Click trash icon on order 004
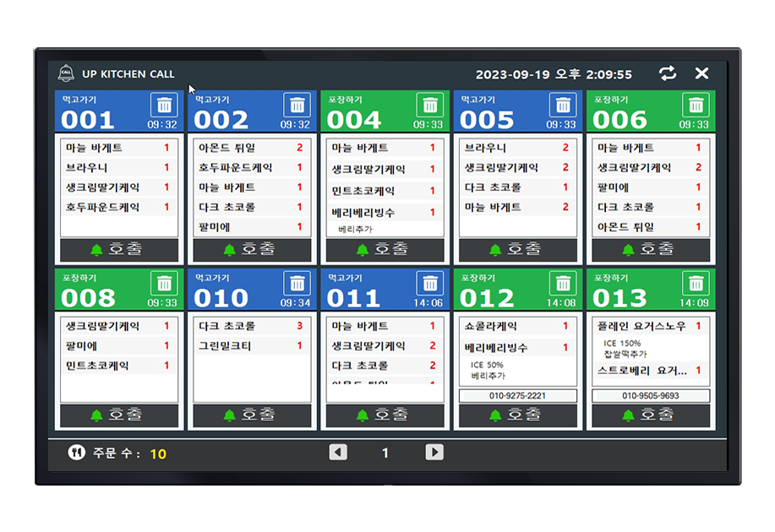Viewport: 775px width, 532px height. click(x=430, y=106)
